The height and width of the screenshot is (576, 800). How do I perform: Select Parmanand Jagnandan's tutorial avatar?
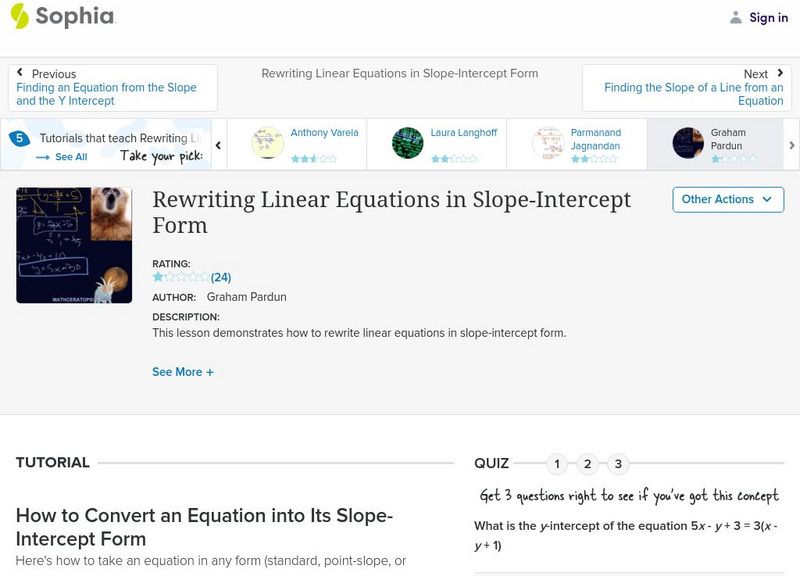[548, 143]
